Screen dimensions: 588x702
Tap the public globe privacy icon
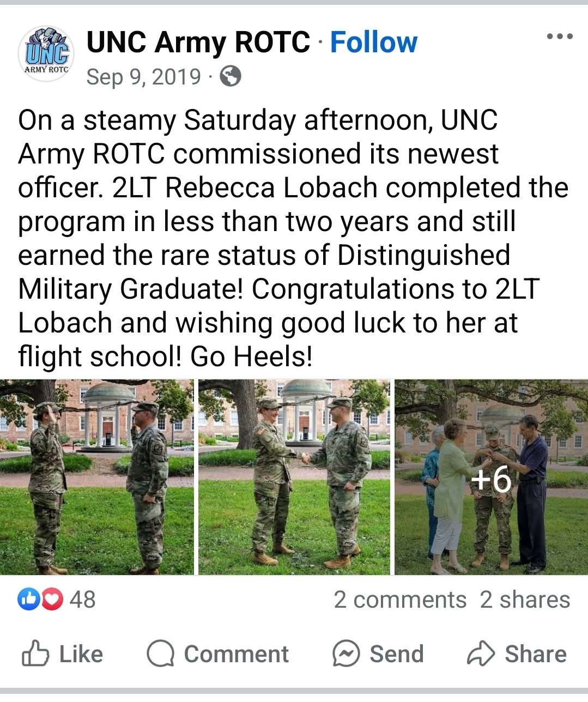[x=230, y=77]
